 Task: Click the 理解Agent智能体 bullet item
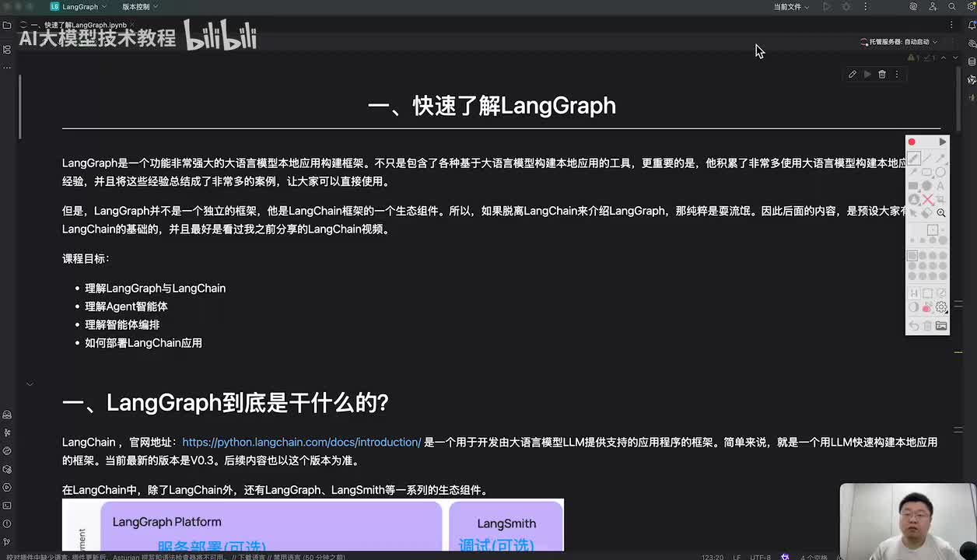(126, 306)
